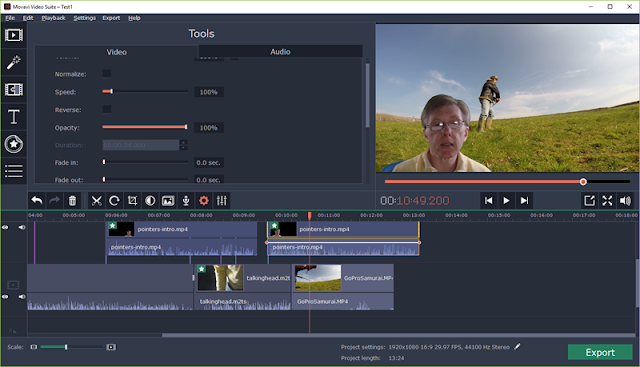Open clip properties gear icon

point(204,200)
